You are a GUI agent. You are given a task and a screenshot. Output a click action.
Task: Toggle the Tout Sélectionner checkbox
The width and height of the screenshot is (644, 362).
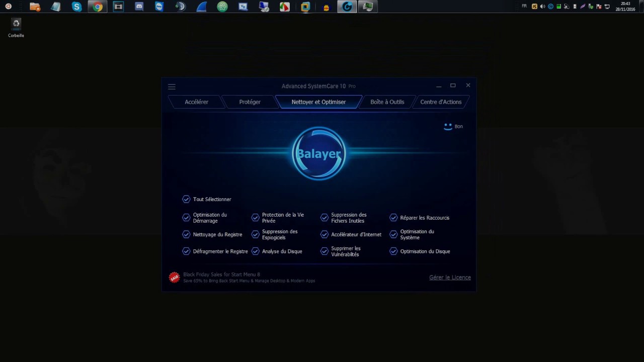coord(186,199)
